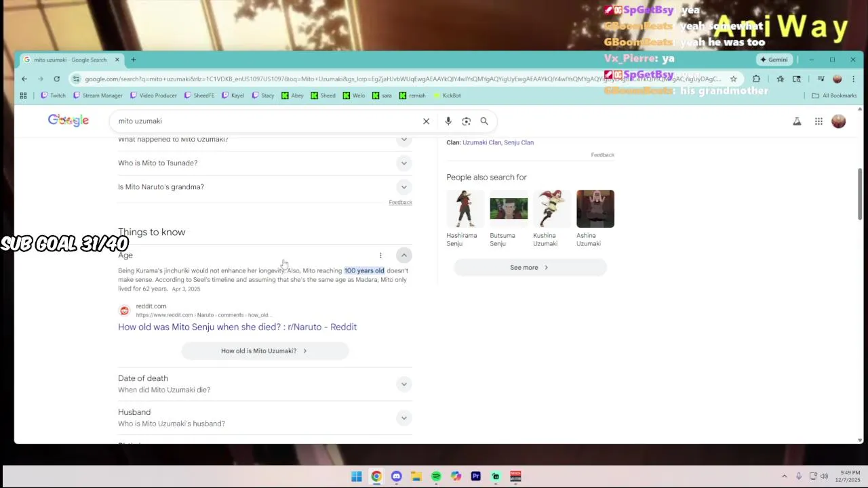Screen dimensions: 868x488
Task: Open Search Labs flask icon
Action: (x=797, y=121)
